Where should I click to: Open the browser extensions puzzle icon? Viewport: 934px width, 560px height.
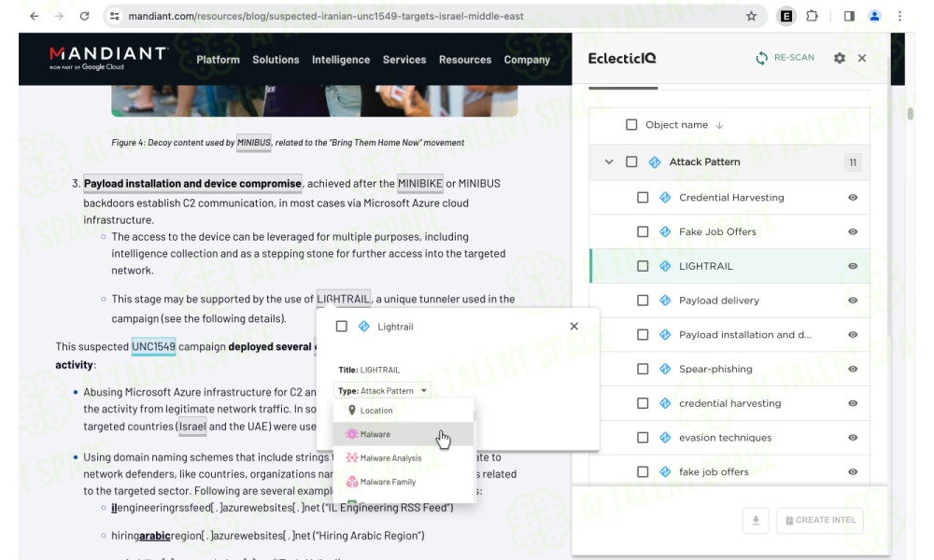[812, 16]
